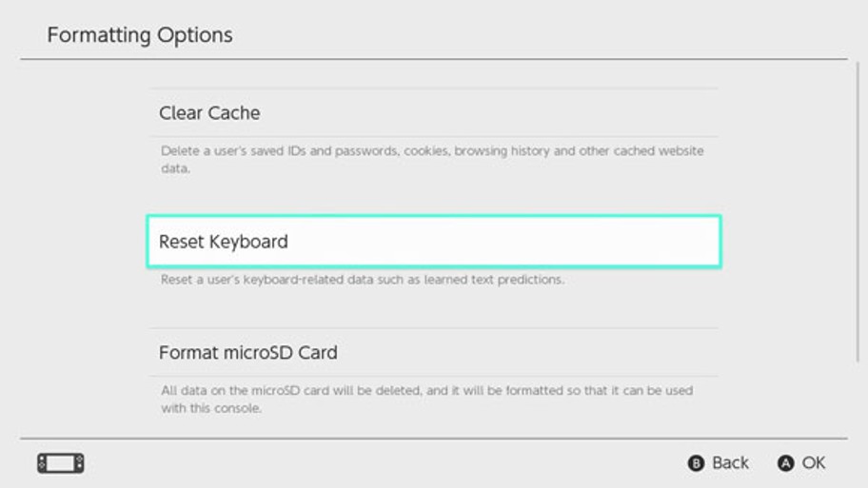This screenshot has height=488, width=868.
Task: Click the word 'Options' in the header
Action: (x=195, y=35)
